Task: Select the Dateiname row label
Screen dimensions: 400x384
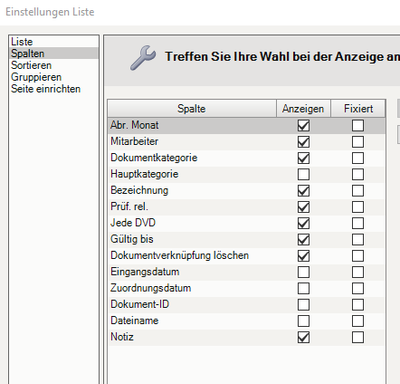Action: 135,321
